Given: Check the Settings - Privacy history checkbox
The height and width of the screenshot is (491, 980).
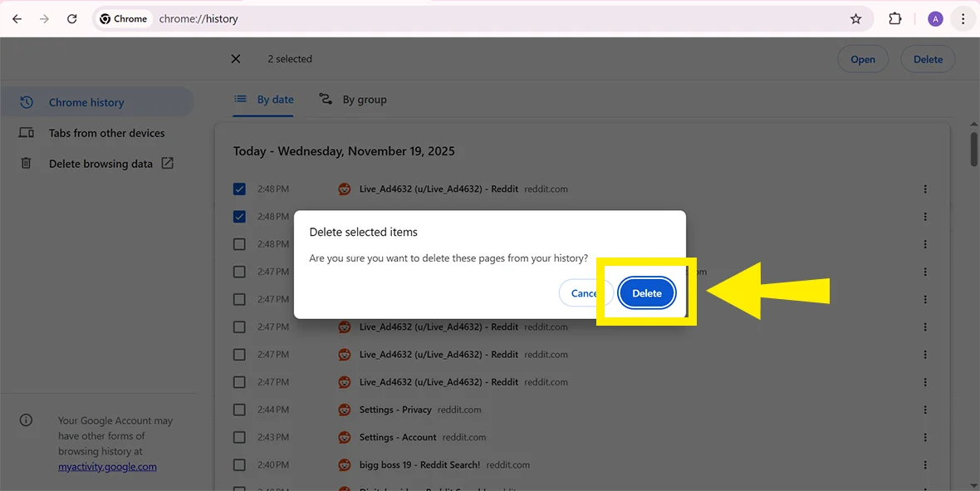Looking at the screenshot, I should point(239,410).
